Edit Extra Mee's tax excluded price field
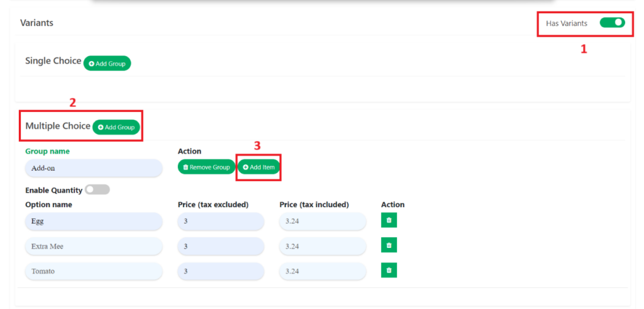Screen dimensions: 644x309 point(221,246)
